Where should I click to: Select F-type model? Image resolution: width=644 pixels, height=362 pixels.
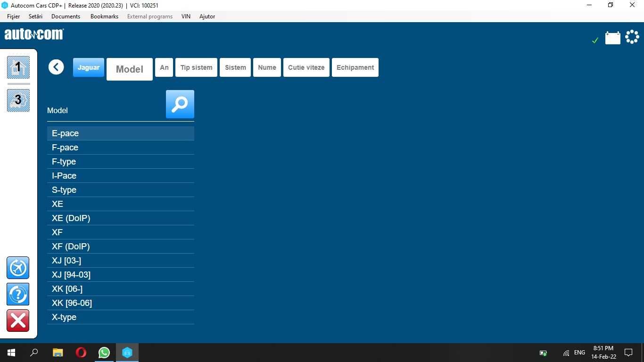121,162
